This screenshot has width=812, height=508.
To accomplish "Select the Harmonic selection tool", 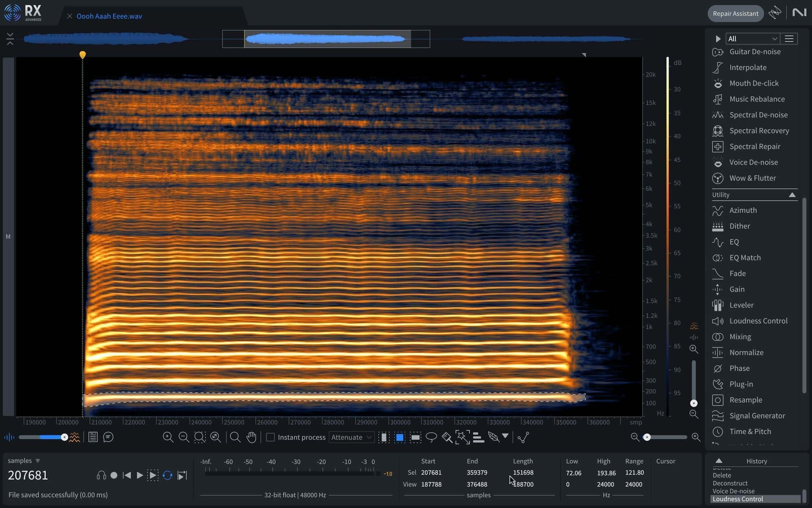I will (478, 437).
